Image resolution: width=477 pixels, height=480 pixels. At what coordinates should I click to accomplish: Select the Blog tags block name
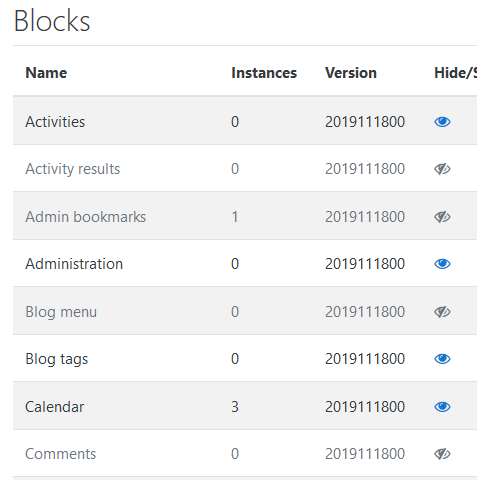tap(57, 359)
